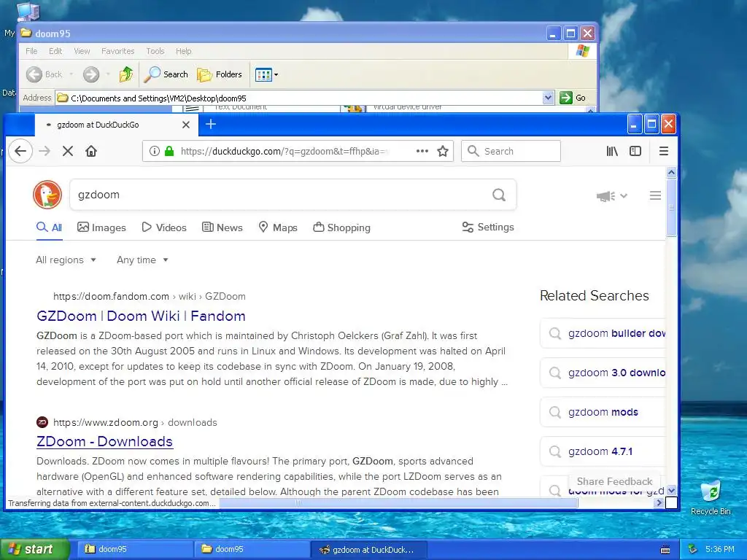This screenshot has height=560, width=747.
Task: Click the Firefox forward arrow
Action: [44, 152]
